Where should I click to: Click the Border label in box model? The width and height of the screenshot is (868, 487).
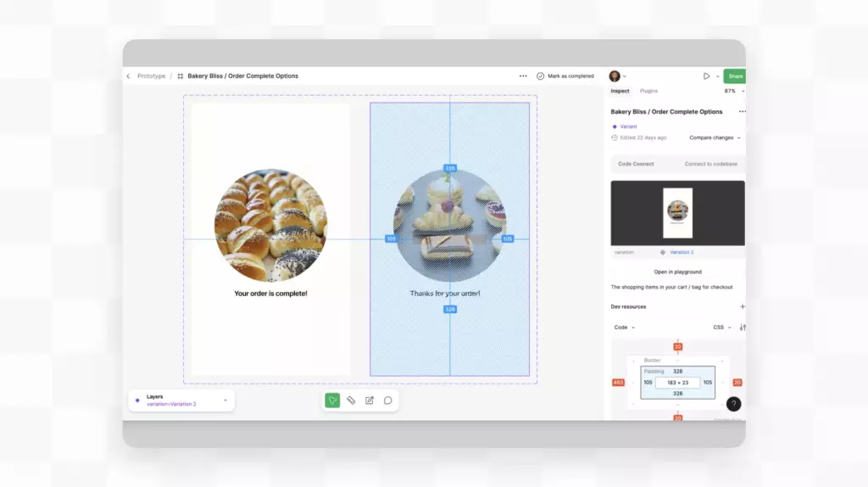[x=652, y=360]
